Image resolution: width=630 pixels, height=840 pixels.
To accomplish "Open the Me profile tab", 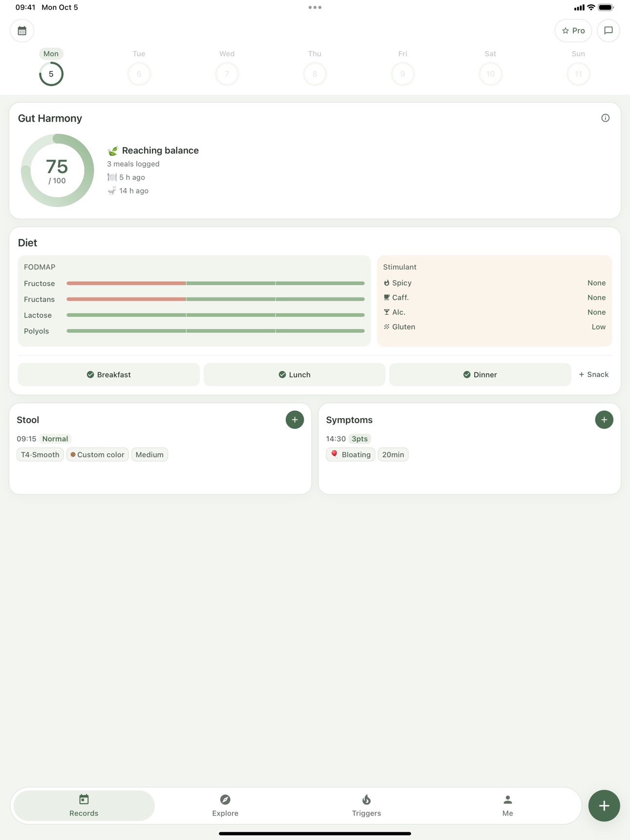I will 507,806.
